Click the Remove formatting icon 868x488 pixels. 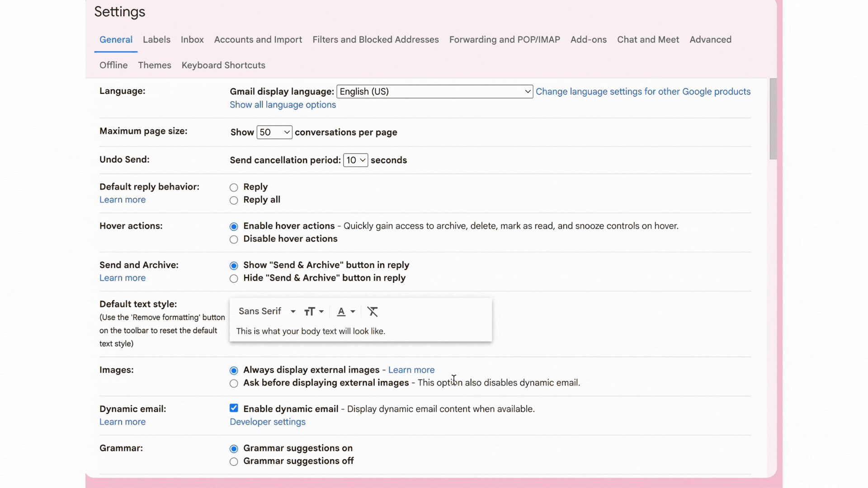[373, 312]
